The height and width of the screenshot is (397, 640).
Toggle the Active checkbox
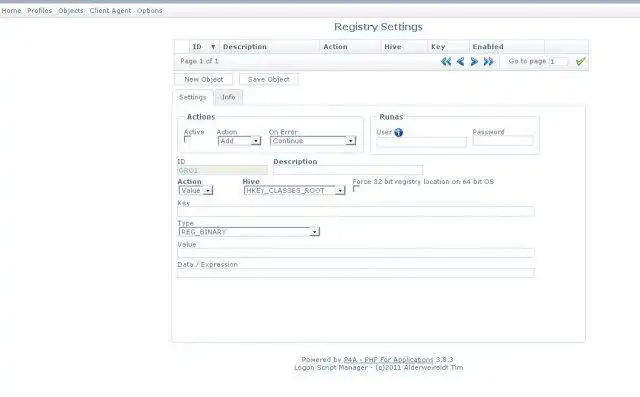click(187, 140)
